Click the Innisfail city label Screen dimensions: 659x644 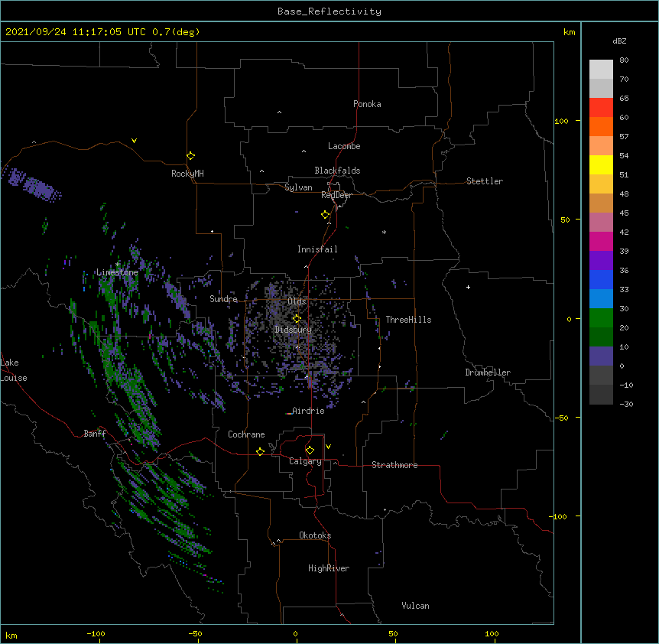click(317, 249)
